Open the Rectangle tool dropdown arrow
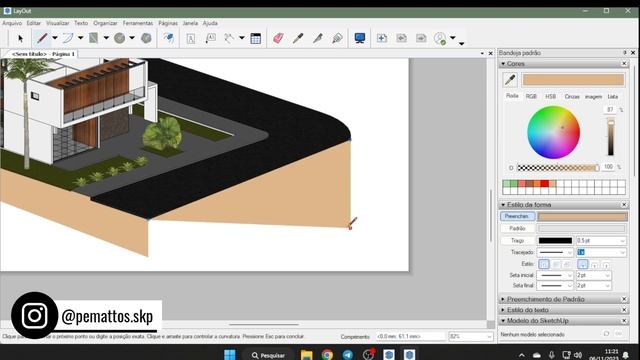The image size is (640, 360). pyautogui.click(x=106, y=38)
